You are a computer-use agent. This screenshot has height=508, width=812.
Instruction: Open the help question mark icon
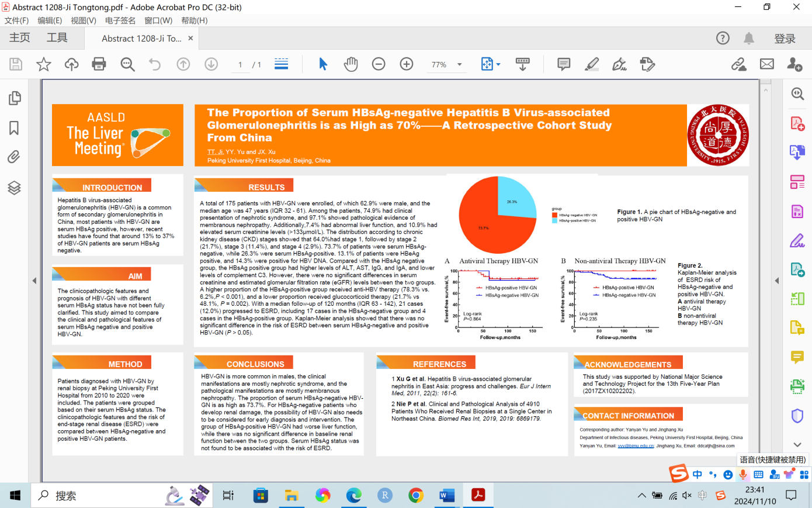[723, 38]
